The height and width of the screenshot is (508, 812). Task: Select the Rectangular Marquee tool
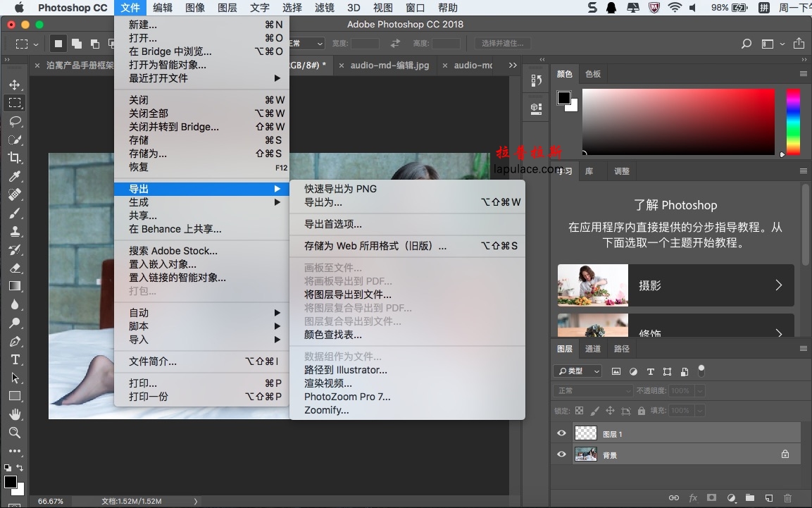(15, 103)
